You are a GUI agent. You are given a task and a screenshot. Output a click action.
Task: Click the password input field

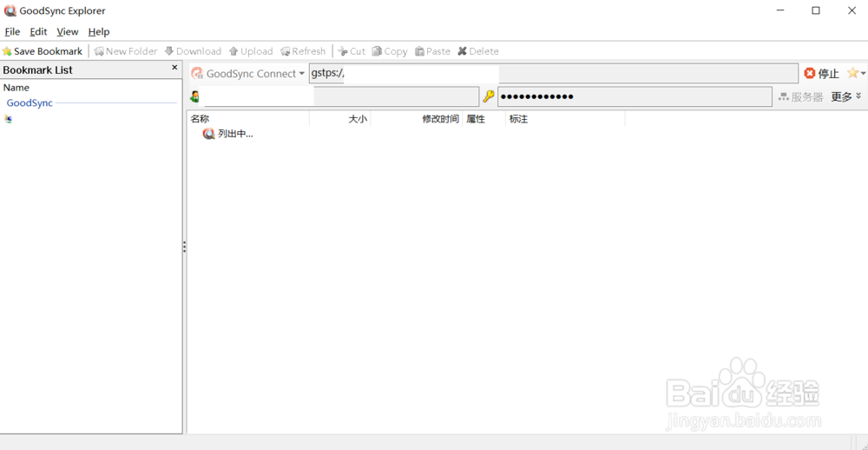coord(635,96)
